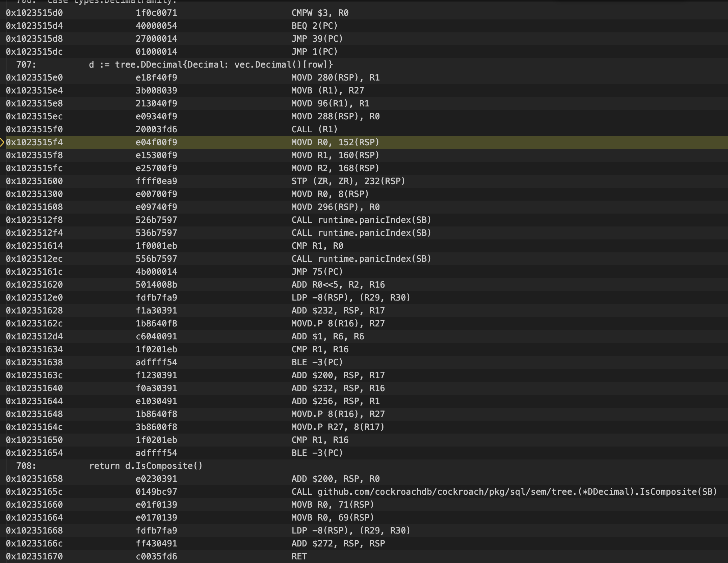Viewport: 728px width, 563px height.
Task: Select MOVD.P R27, 8(R17) instruction
Action: [x=338, y=427]
